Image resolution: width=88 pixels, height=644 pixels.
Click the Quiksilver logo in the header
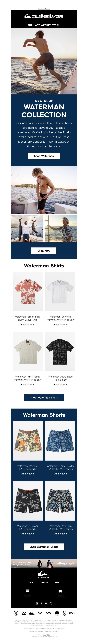(44, 16)
